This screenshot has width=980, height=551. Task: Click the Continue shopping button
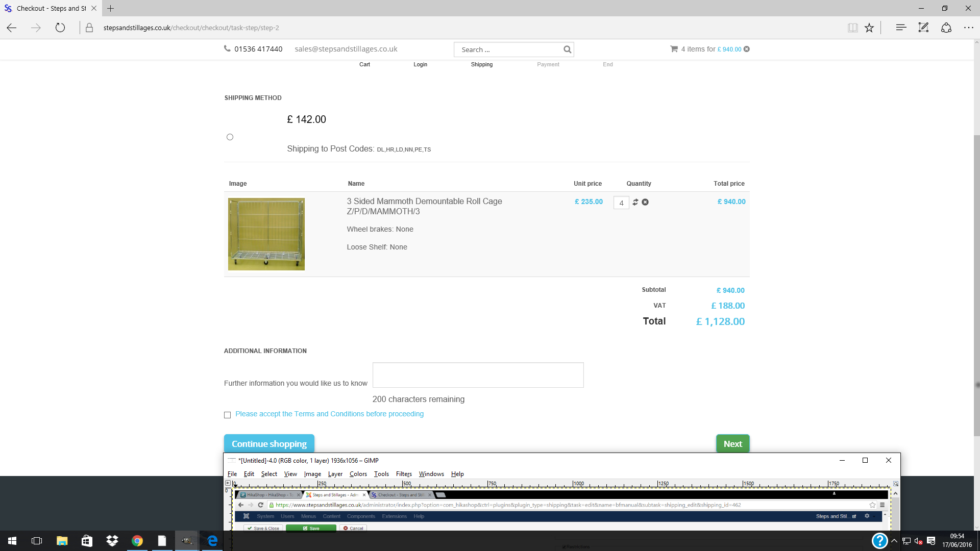coord(269,444)
